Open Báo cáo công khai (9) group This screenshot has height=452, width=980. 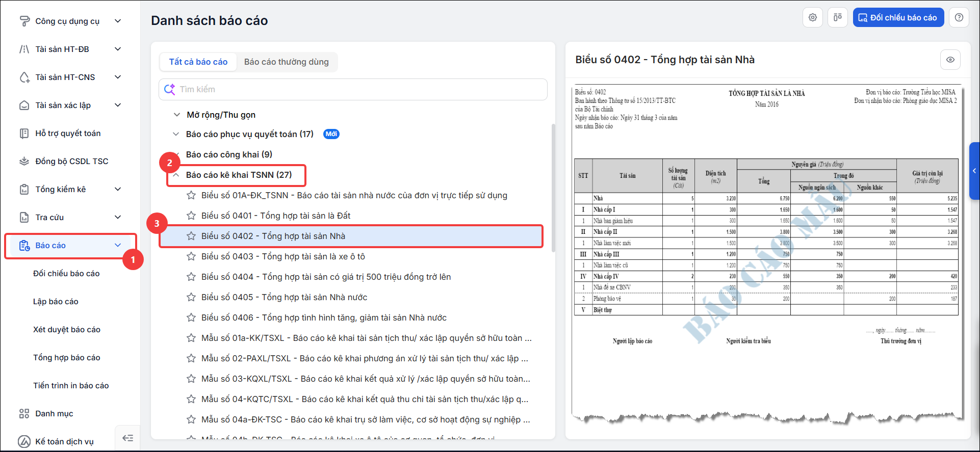pyautogui.click(x=229, y=154)
